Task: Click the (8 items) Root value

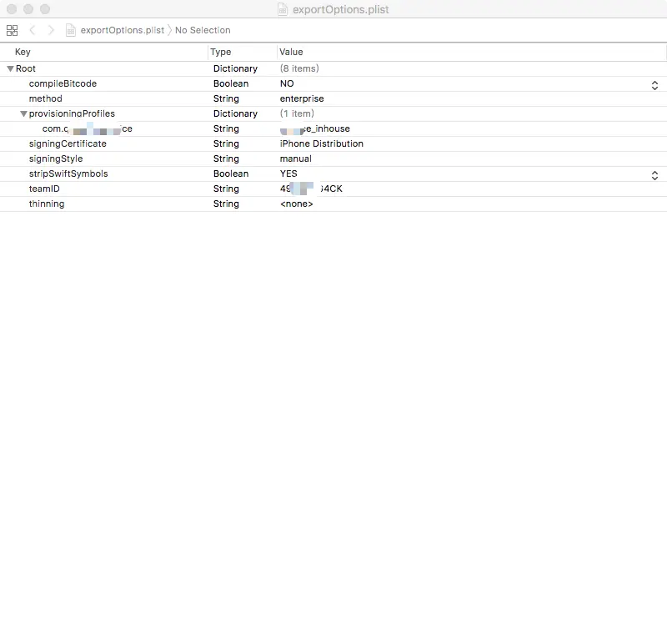Action: pos(299,68)
